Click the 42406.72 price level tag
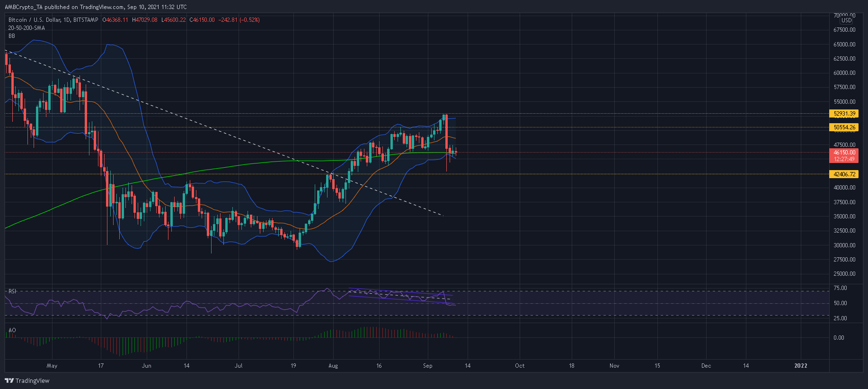868x389 pixels. pyautogui.click(x=844, y=174)
